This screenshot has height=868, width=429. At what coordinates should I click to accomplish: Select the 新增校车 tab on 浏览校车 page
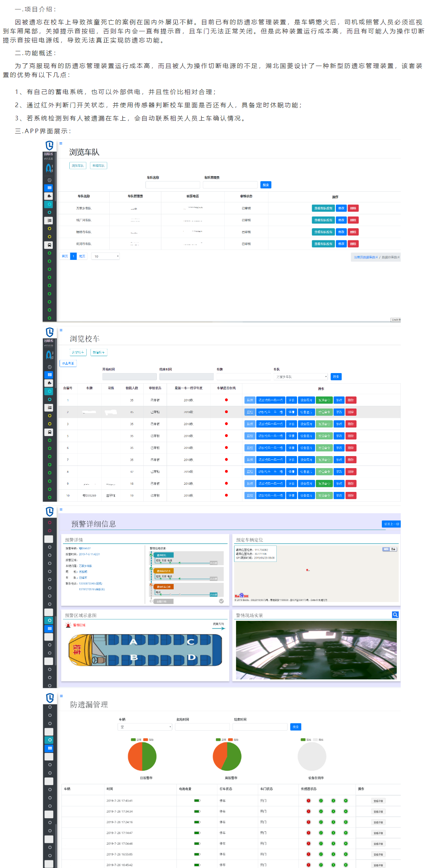tap(99, 352)
